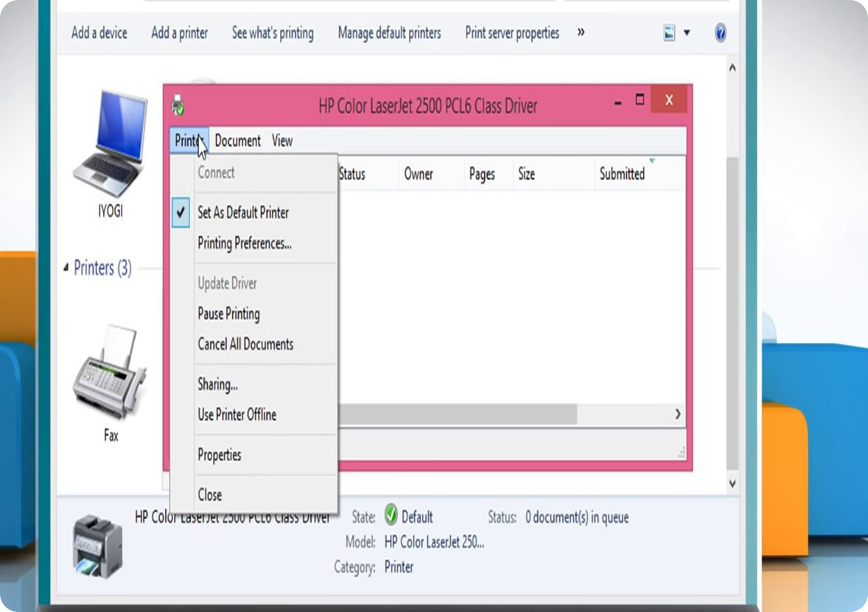
Task: Click the Devices window scroll up arrow
Action: pyautogui.click(x=732, y=68)
